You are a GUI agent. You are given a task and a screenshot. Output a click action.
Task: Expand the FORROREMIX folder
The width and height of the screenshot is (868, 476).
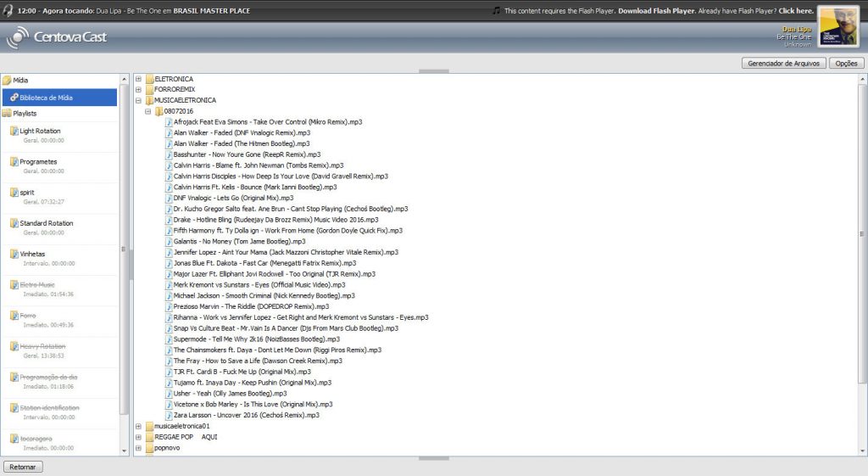pyautogui.click(x=138, y=89)
